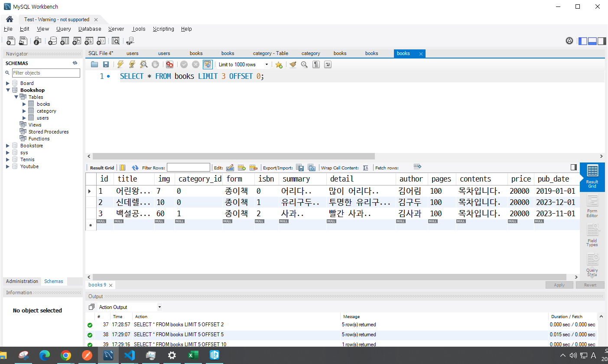
Task: Create a new function icon
Action: [x=101, y=41]
